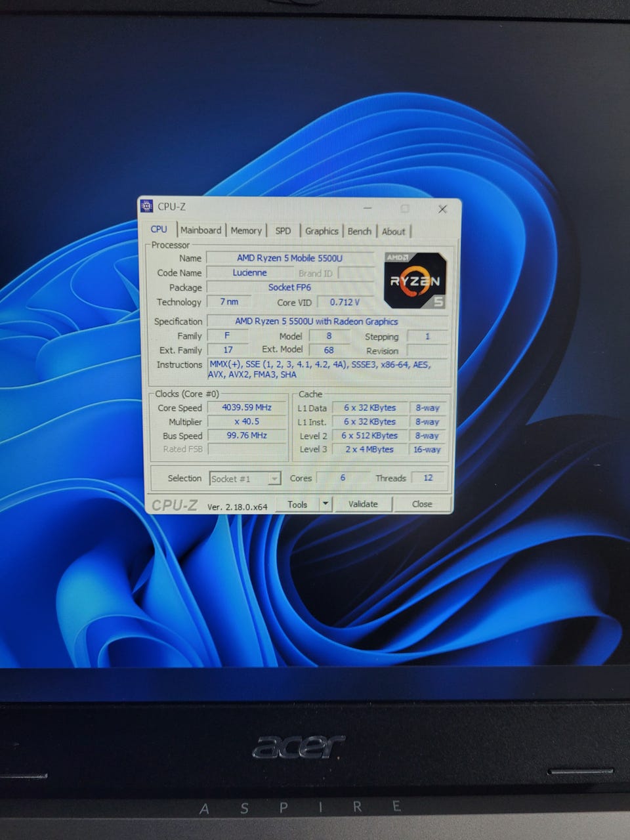630x840 pixels.
Task: Switch to the Bench tab
Action: point(359,232)
